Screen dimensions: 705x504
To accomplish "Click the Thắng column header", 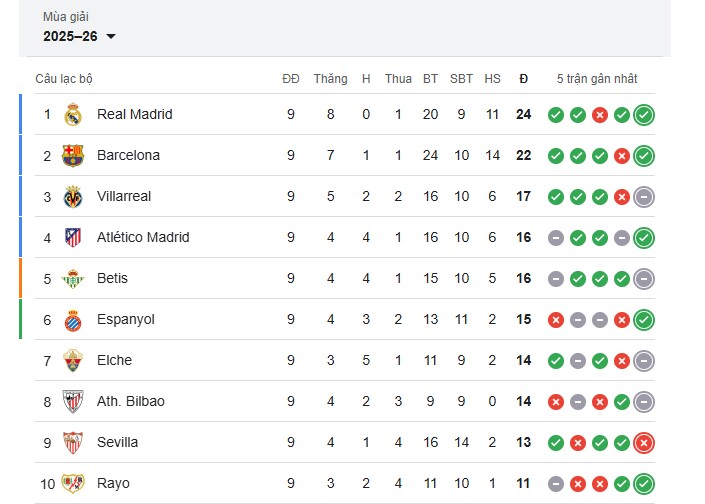I will click(x=330, y=79).
